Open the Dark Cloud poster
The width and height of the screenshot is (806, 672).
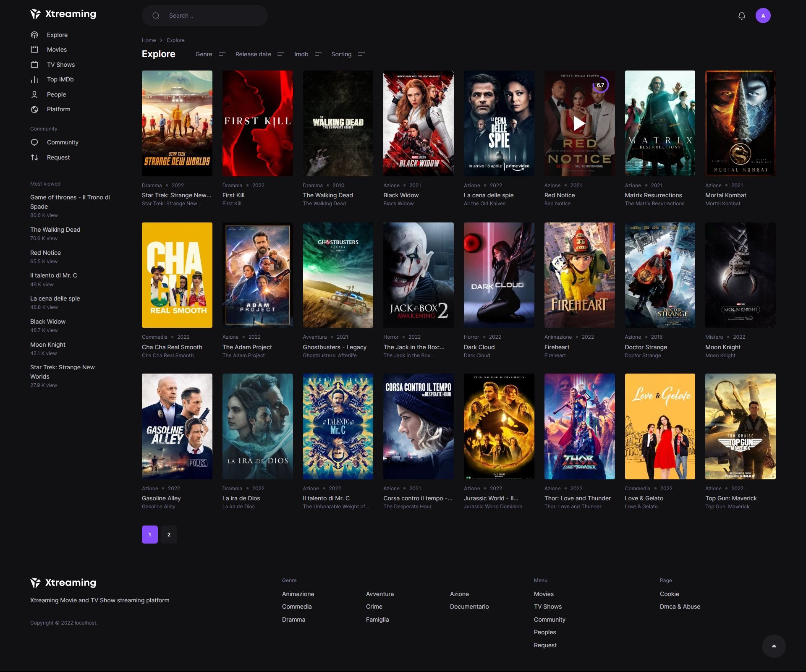coord(499,275)
